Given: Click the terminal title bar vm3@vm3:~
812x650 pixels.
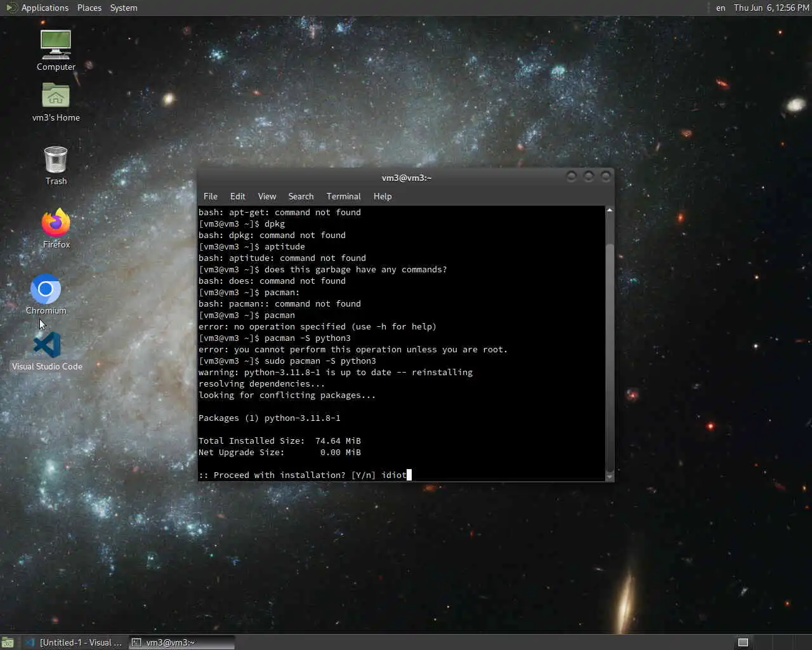Looking at the screenshot, I should pos(406,177).
